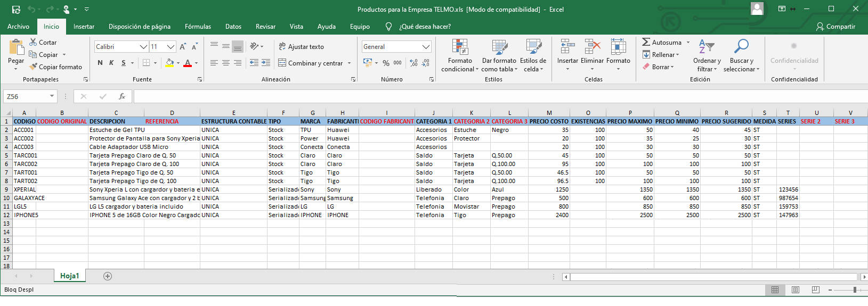Select the Hoja1 sheet tab
This screenshot has height=306, width=868.
[69, 276]
